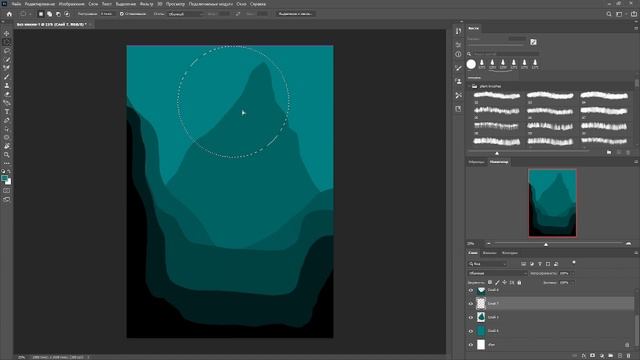Switch to the Контуры tab
The width and height of the screenshot is (640, 360).
[510, 253]
